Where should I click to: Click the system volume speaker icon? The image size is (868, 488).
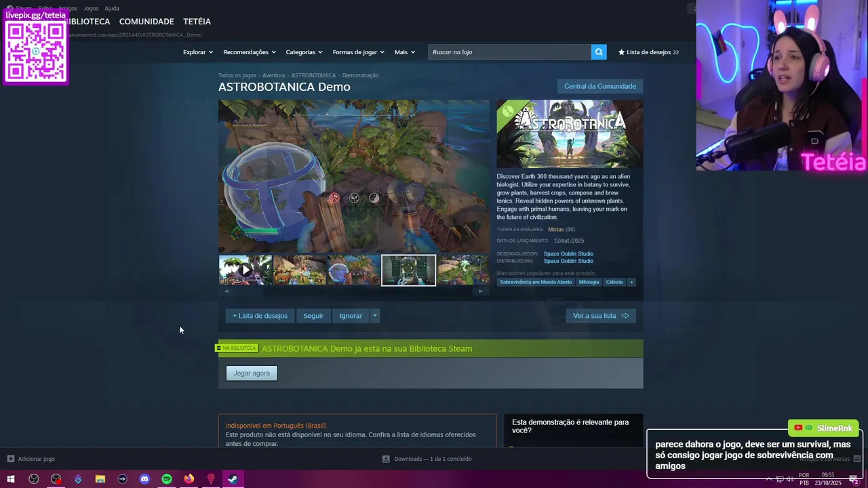point(790,479)
